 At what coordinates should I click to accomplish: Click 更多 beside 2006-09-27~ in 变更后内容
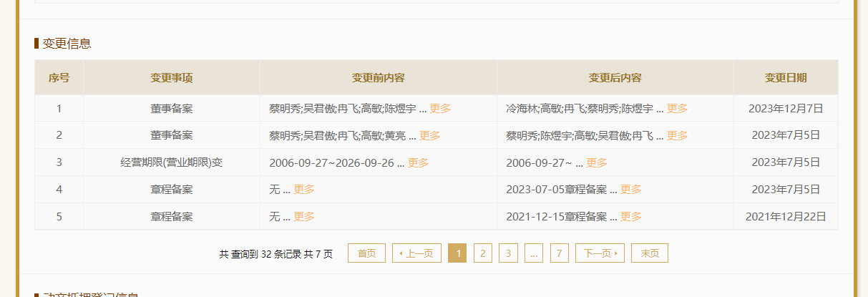click(596, 162)
